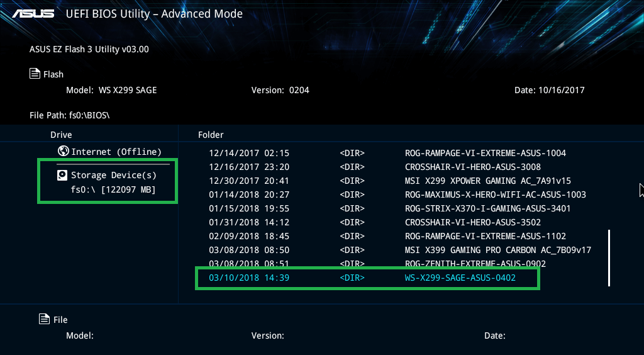Image resolution: width=644 pixels, height=355 pixels.
Task: Click <DIR> label of 01/31/2018 14:12 row
Action: point(352,222)
